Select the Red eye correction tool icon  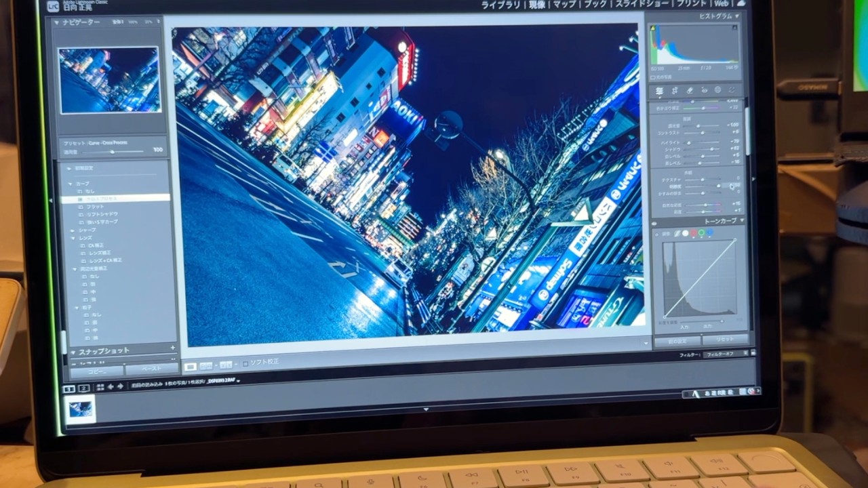(705, 90)
